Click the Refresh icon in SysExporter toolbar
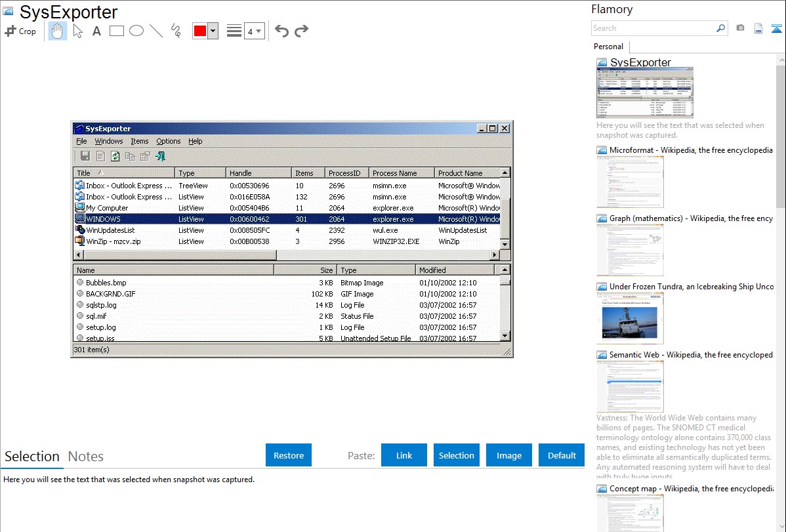 click(115, 156)
